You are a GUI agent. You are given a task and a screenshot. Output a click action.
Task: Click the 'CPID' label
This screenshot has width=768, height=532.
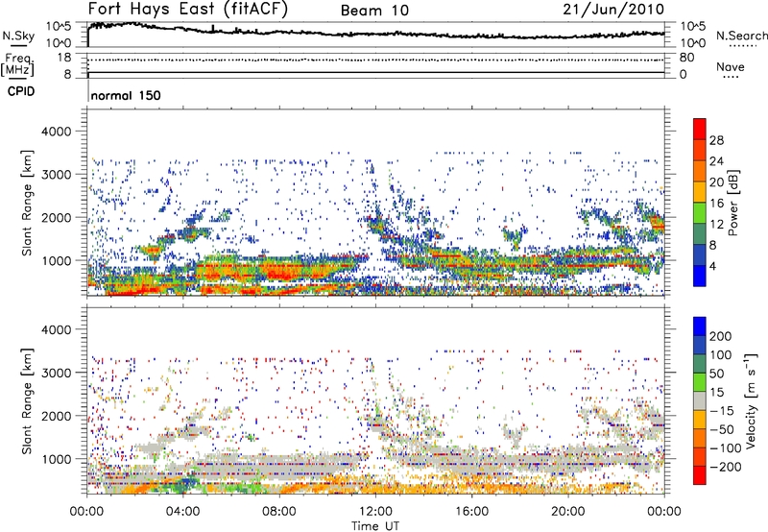(x=21, y=91)
